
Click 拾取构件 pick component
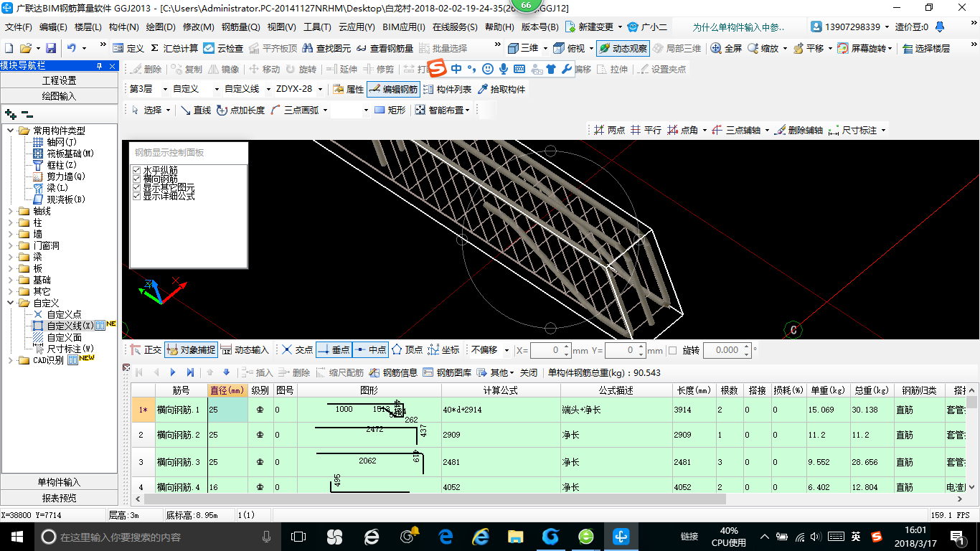(x=501, y=89)
